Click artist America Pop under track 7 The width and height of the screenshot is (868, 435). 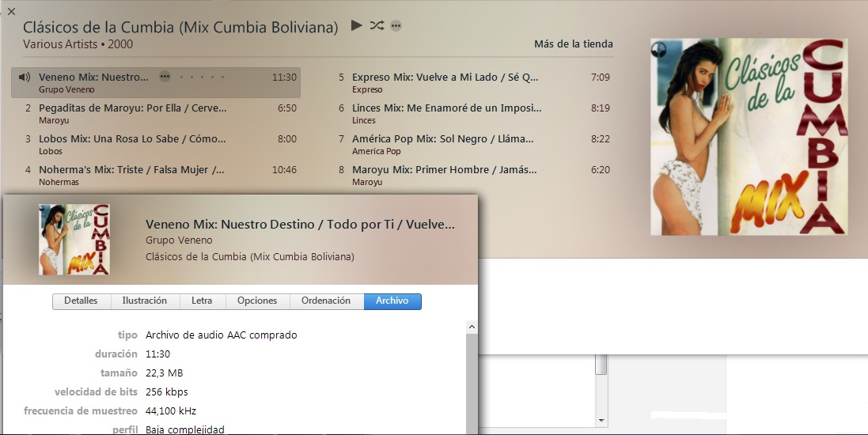pos(377,151)
